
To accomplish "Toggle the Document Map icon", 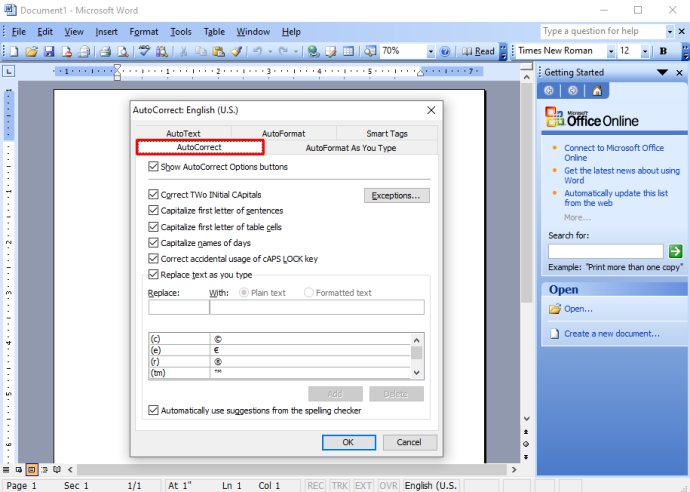I will 370,51.
